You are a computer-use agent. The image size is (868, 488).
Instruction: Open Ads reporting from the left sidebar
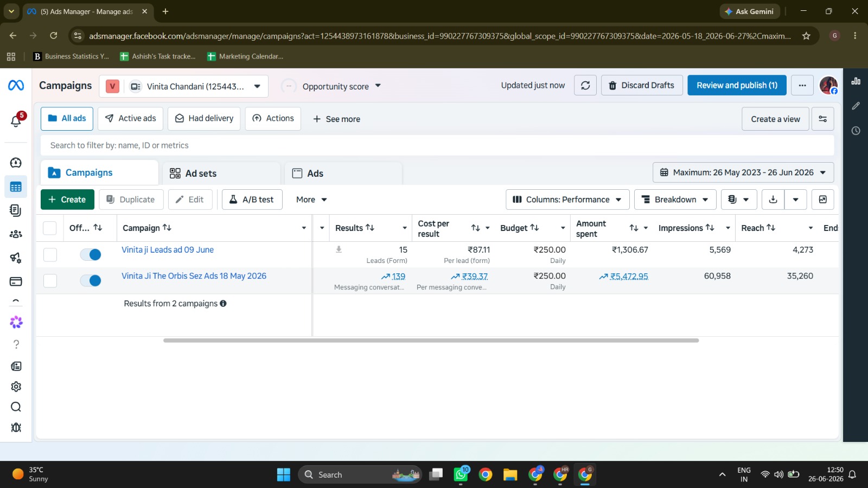pos(16,210)
